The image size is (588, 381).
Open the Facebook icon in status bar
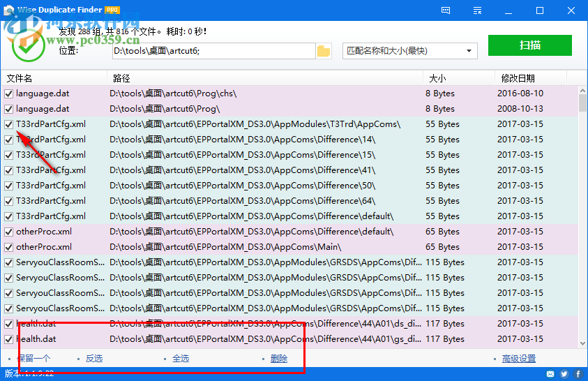[x=578, y=373]
